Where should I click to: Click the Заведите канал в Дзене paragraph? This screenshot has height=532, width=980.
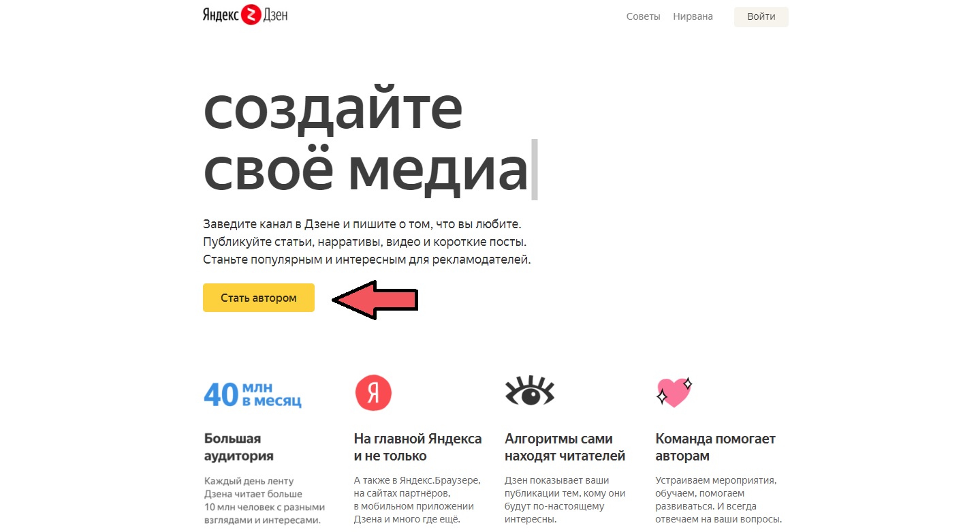366,242
